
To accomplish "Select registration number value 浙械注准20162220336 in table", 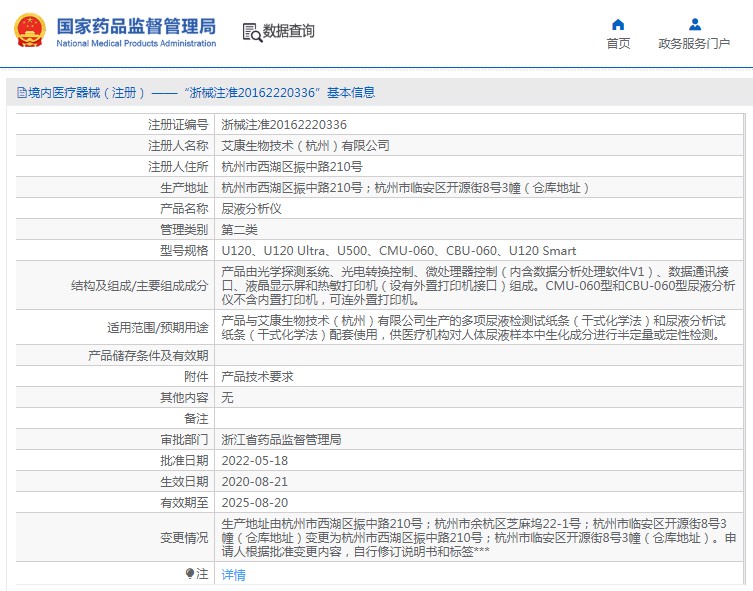I will [x=284, y=125].
